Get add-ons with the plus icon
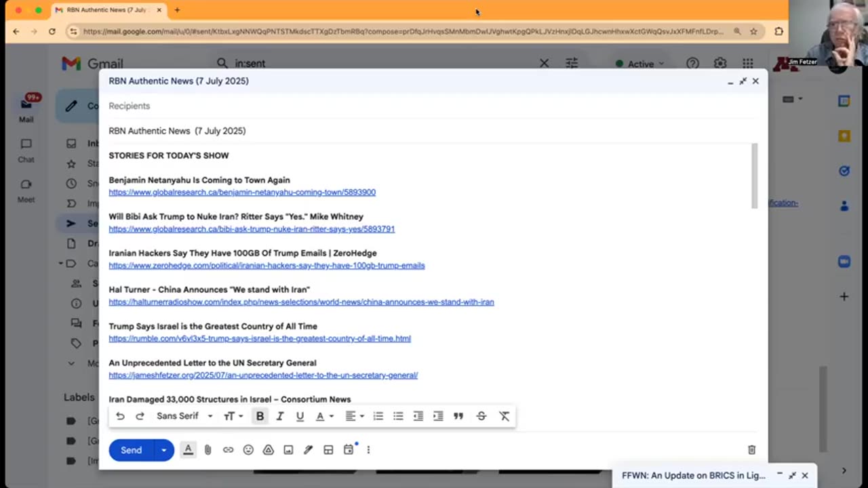This screenshot has height=488, width=868. click(844, 296)
